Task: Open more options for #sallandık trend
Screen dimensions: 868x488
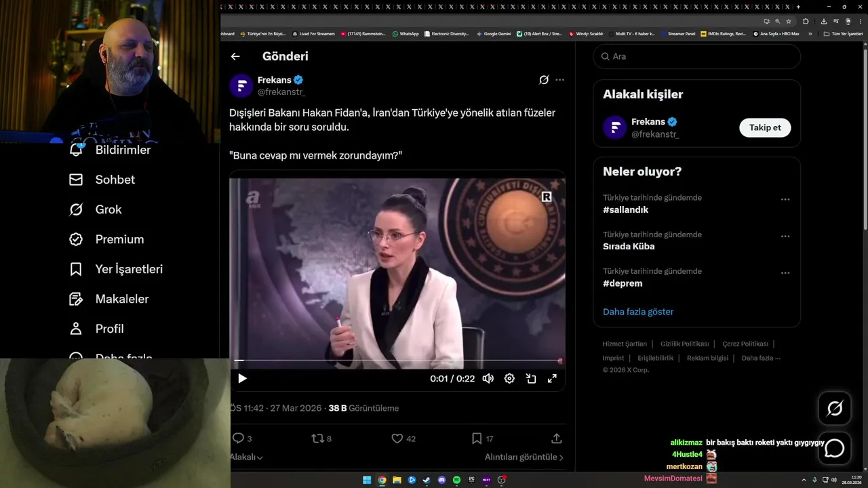Action: (785, 199)
